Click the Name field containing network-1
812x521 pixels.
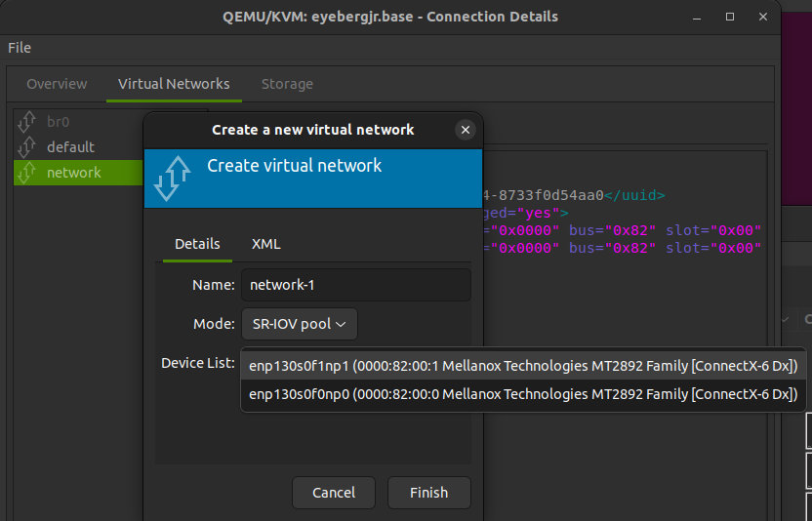(356, 285)
